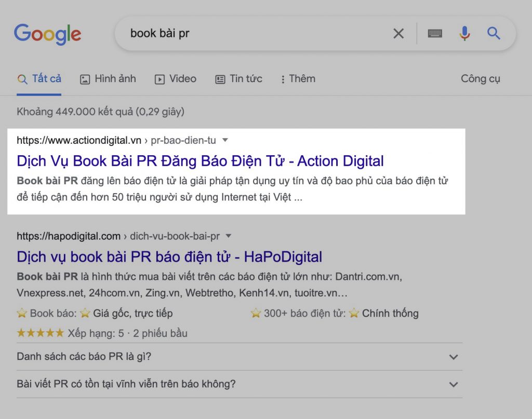Image resolution: width=532 pixels, height=419 pixels.
Task: Click the image icon beside 'Hình ảnh'
Action: coord(85,79)
